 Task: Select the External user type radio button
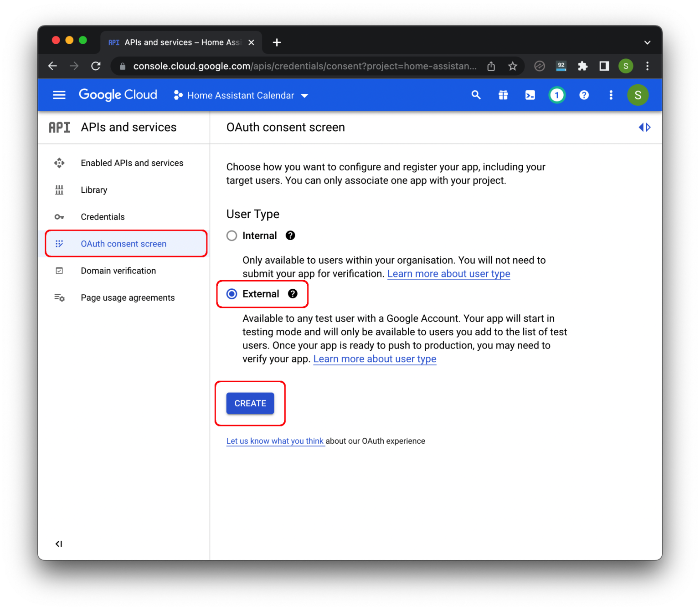coord(232,294)
